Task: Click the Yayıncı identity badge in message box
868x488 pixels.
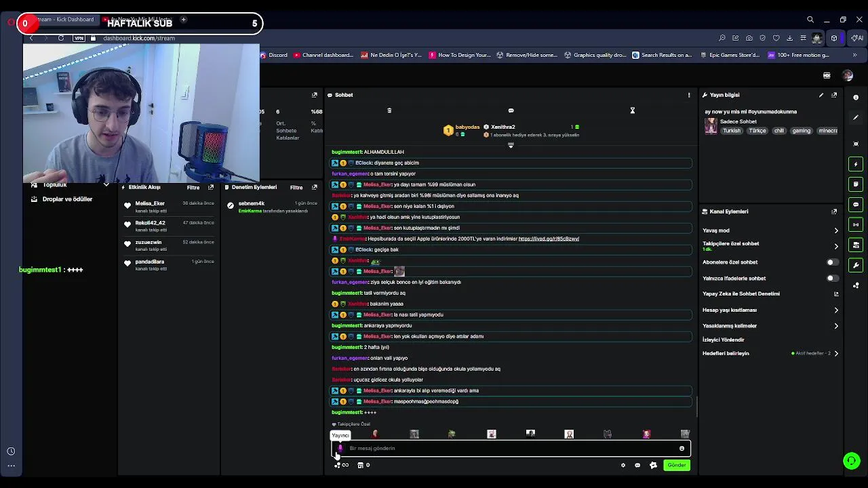Action: click(340, 448)
